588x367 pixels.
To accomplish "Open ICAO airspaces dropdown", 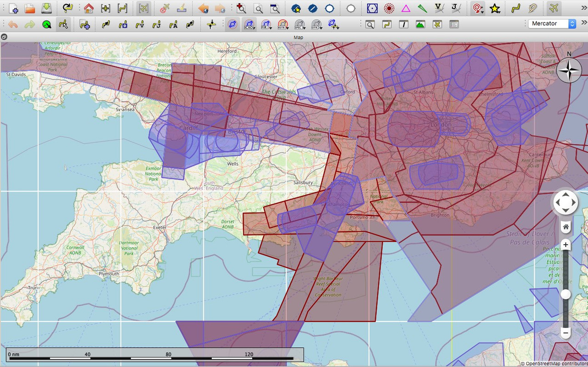I will coord(249,24).
